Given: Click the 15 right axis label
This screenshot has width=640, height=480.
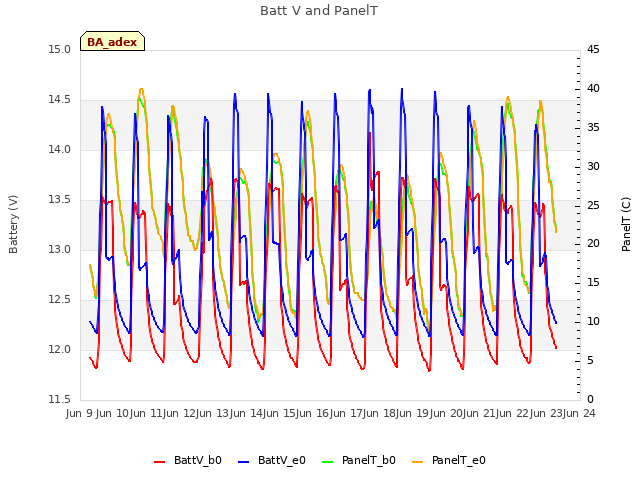Looking at the screenshot, I should (593, 283).
